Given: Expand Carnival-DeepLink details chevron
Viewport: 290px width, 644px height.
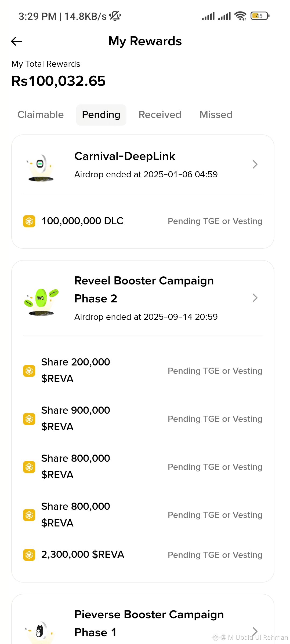Looking at the screenshot, I should pyautogui.click(x=255, y=164).
